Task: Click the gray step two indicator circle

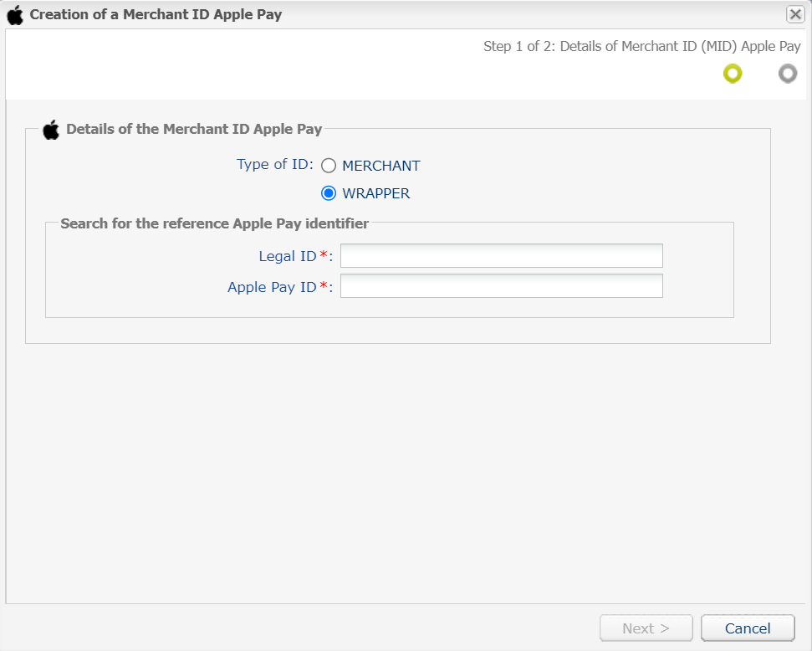Action: 788,74
